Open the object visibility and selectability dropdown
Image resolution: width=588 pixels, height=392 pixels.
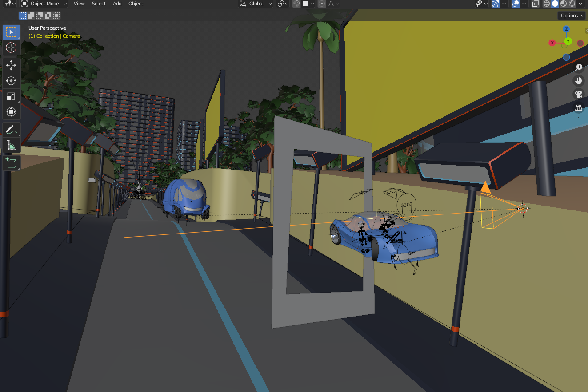click(482, 4)
